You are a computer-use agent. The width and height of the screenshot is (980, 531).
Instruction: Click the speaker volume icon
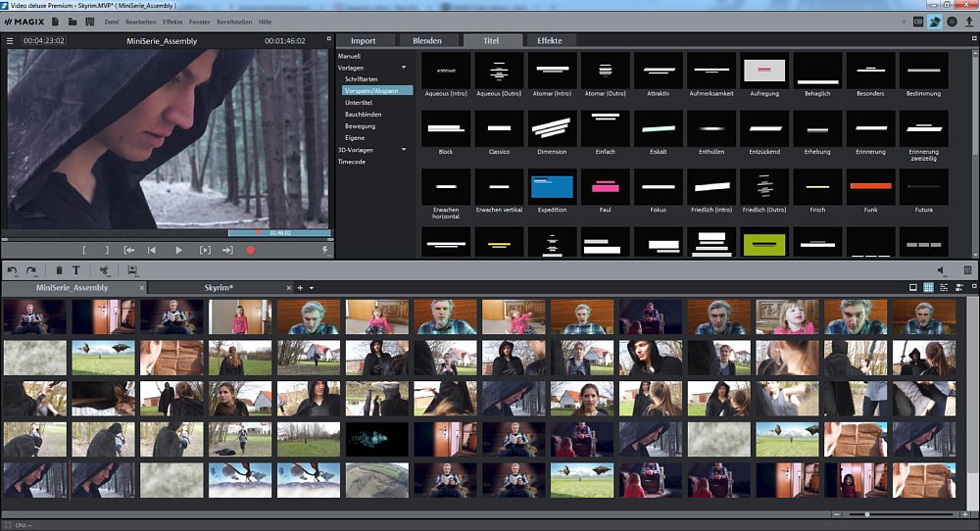(941, 270)
